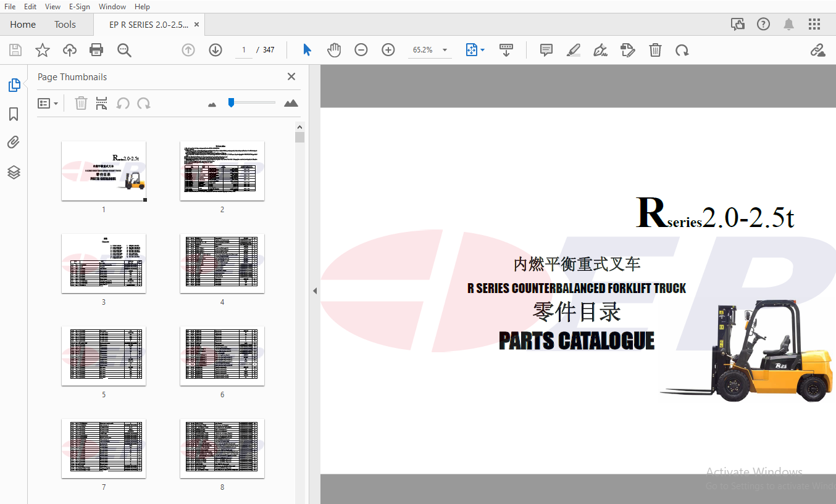Rotate thumbnail clockwise
Viewport: 836px width, 504px height.
point(144,103)
